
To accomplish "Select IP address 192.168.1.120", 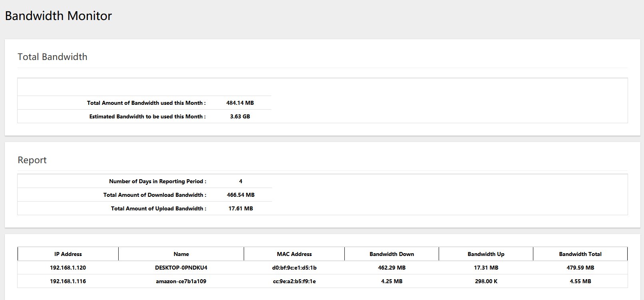I will tap(68, 268).
